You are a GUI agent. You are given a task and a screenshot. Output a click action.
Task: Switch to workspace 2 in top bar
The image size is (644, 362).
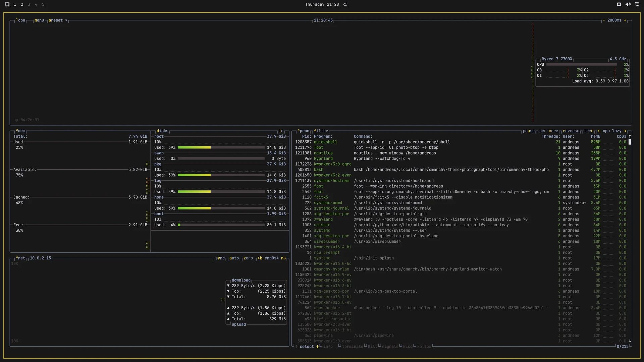[22, 4]
